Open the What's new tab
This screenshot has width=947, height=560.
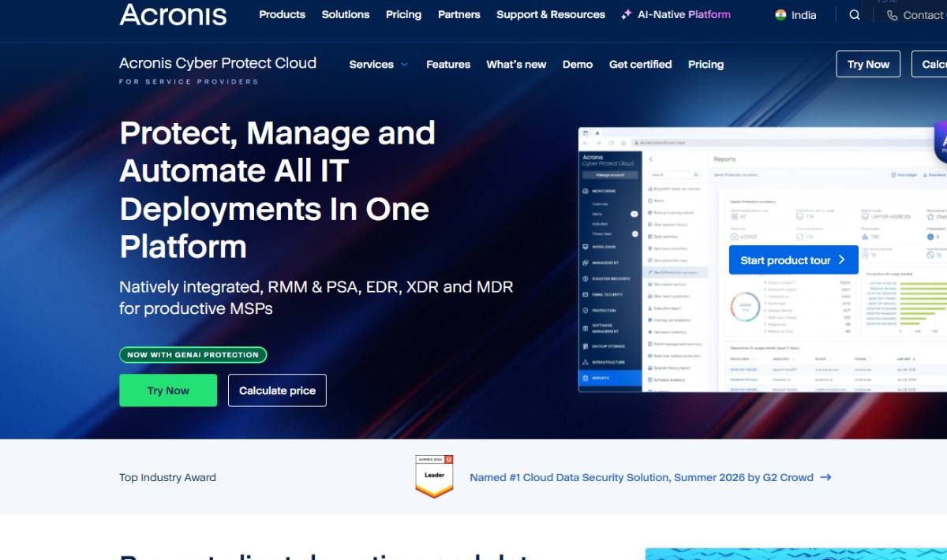[x=516, y=65]
